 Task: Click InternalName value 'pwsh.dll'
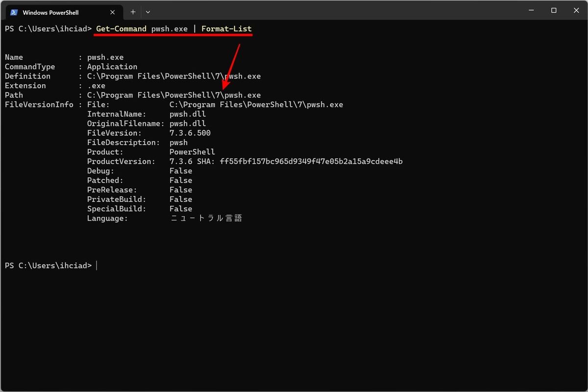tap(188, 114)
